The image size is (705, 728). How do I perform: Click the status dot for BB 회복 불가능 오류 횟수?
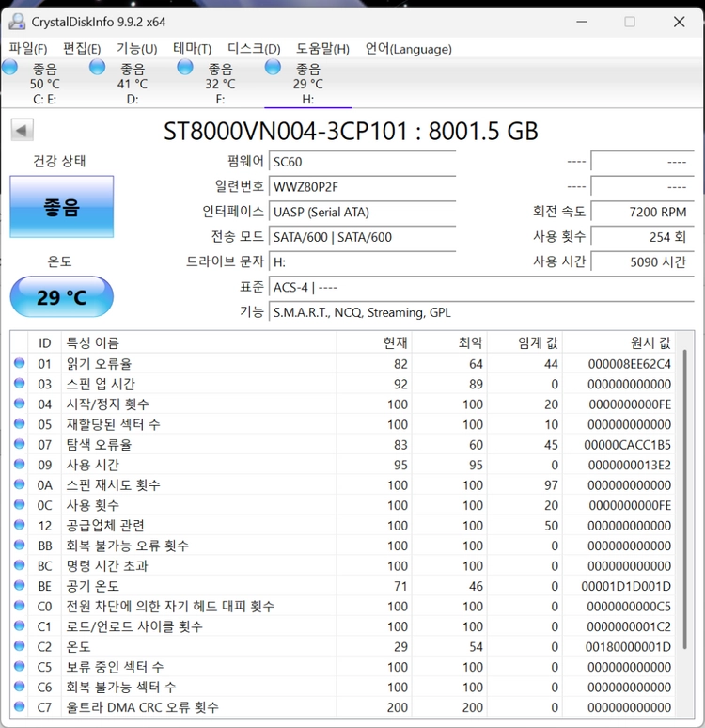coord(19,546)
